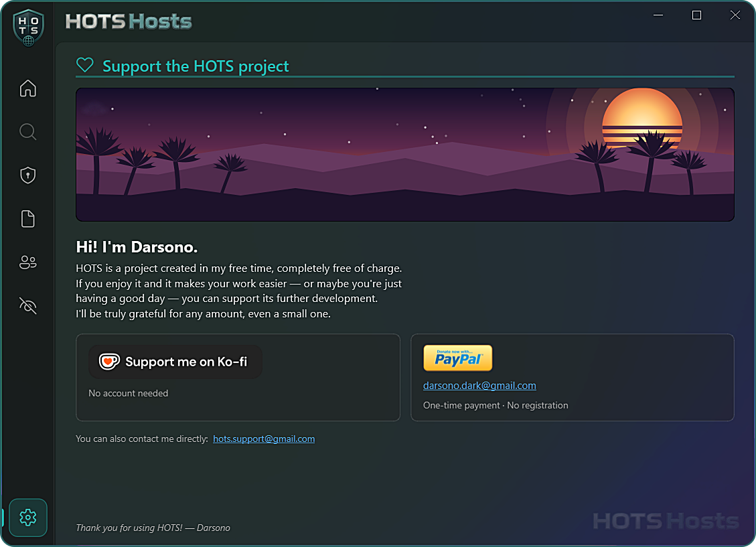Click the heart icon beside Support heading

[85, 65]
